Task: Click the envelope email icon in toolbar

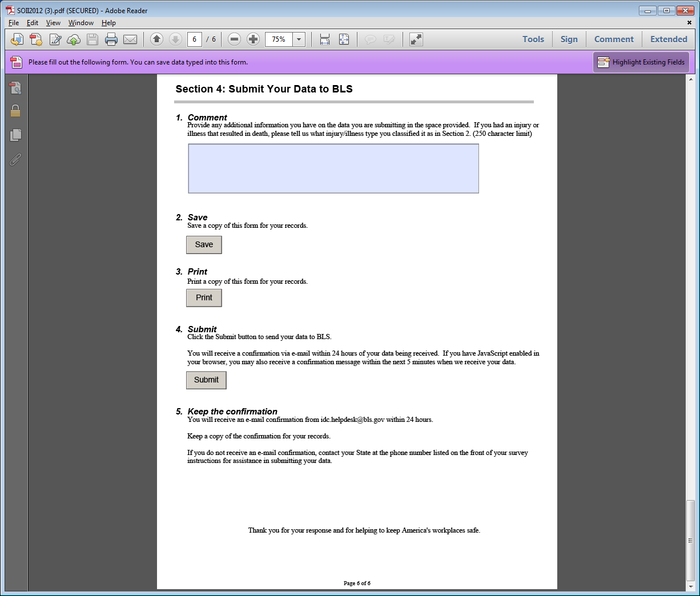Action: click(130, 39)
